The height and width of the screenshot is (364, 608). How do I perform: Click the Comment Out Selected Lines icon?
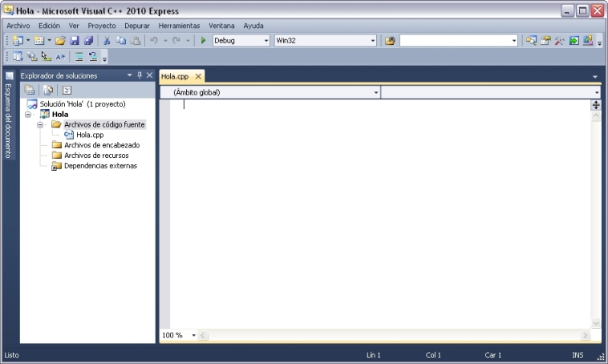(79, 57)
